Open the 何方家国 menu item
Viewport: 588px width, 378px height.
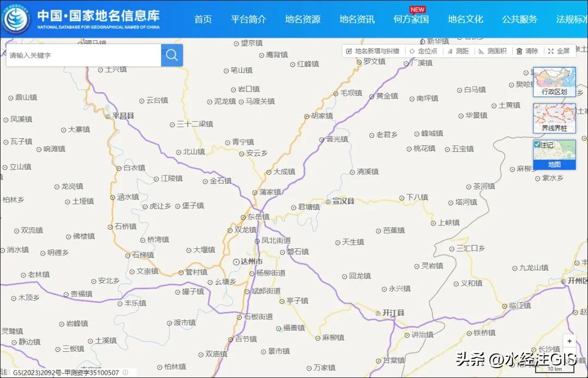coord(411,20)
